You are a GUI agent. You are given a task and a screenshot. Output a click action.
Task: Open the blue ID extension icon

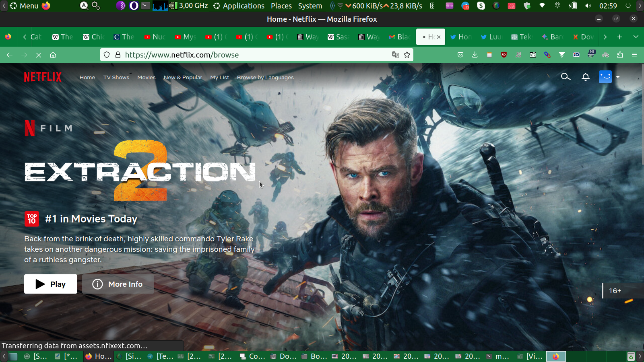[x=576, y=55]
